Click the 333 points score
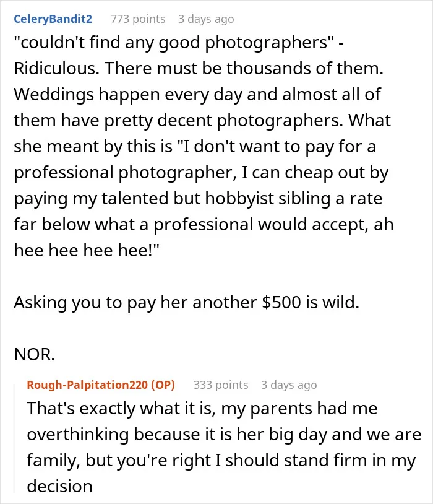 [x=221, y=385]
